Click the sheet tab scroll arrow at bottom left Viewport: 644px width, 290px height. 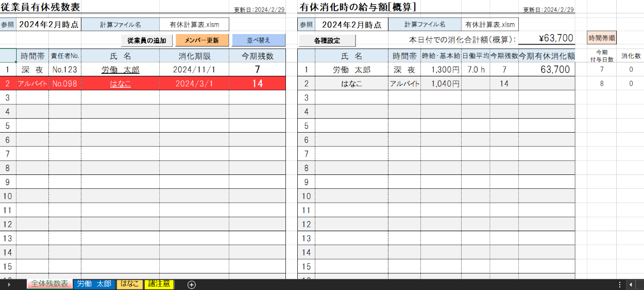point(9,284)
